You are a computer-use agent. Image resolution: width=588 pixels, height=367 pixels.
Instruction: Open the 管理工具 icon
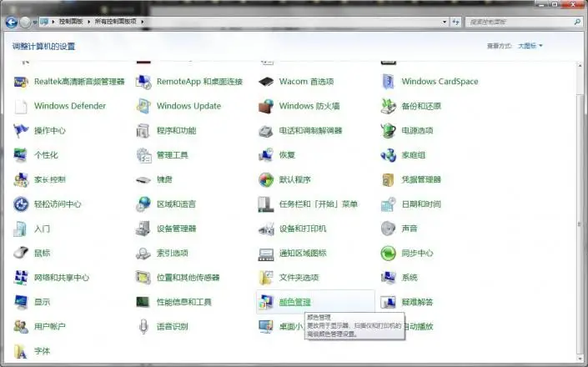(x=143, y=155)
